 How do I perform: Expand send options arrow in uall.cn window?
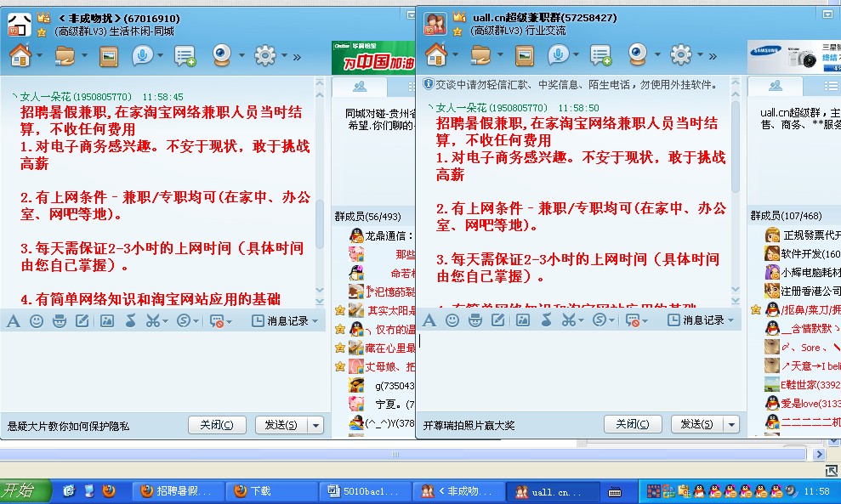click(x=731, y=424)
